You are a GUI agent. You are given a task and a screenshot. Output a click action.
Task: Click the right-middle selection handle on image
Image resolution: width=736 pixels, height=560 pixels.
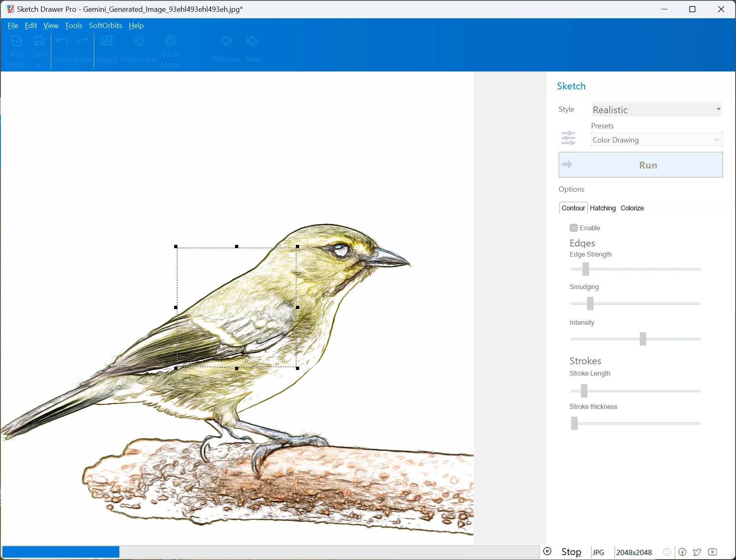pyautogui.click(x=298, y=307)
